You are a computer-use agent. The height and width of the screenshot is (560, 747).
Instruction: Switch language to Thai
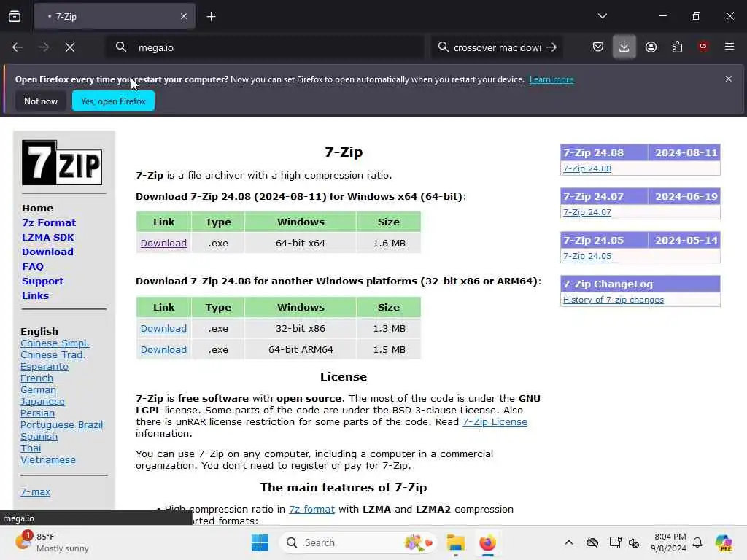[x=31, y=448]
